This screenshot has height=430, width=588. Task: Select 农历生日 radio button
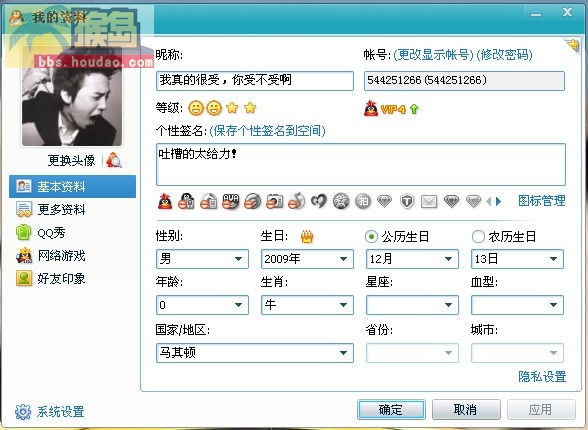(x=478, y=237)
